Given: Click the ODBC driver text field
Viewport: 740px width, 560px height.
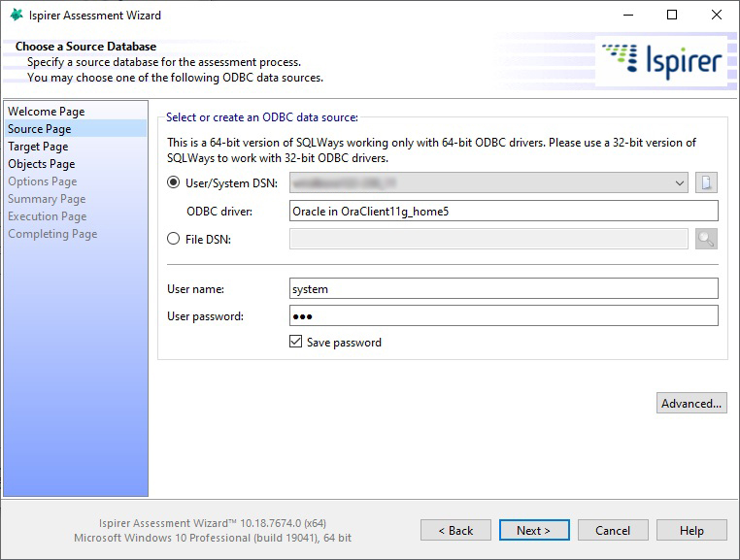Looking at the screenshot, I should coord(504,211).
